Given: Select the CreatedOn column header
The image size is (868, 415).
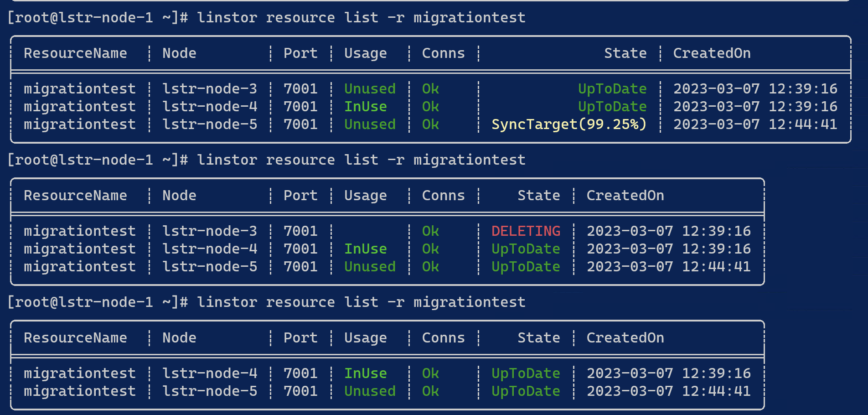Looking at the screenshot, I should tap(711, 53).
